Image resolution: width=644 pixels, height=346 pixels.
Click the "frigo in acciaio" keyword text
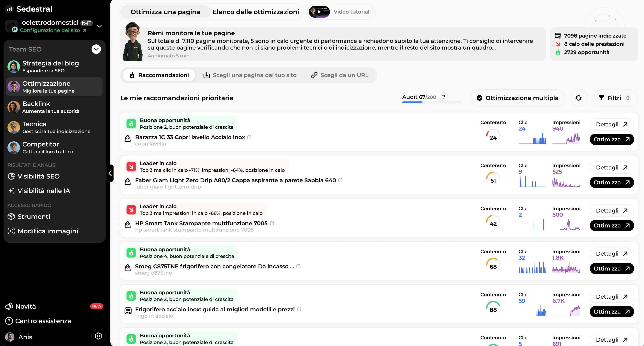pos(154,316)
